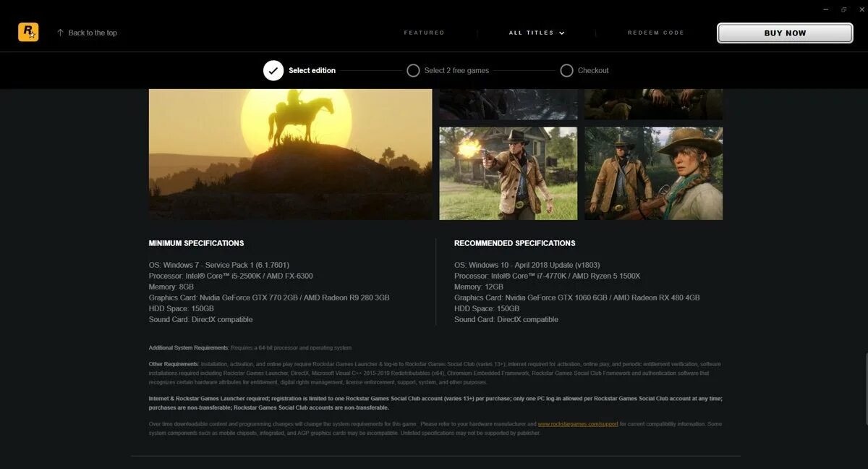The width and height of the screenshot is (868, 469).
Task: Click 'Processor: Intel Core i7-4770K' line
Action: (547, 276)
